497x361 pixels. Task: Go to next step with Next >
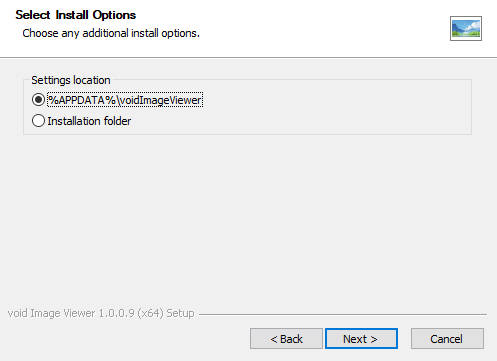(361, 339)
